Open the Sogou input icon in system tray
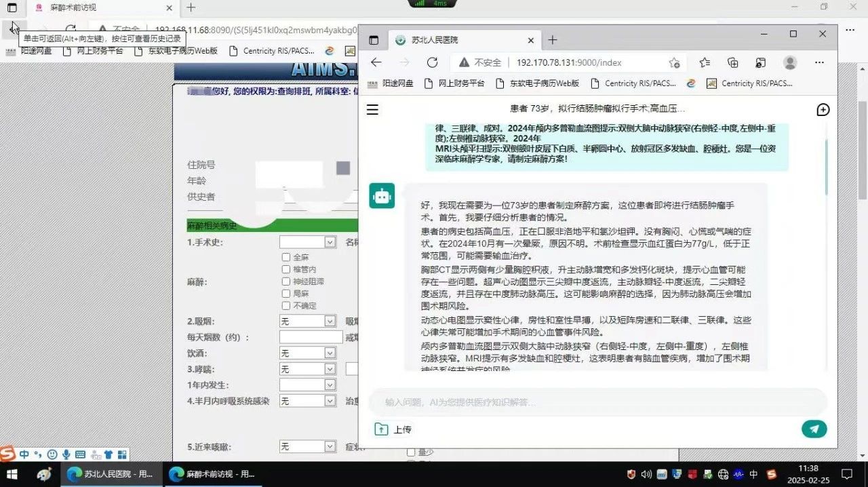Viewport: 868px width, 487px height. tap(771, 474)
